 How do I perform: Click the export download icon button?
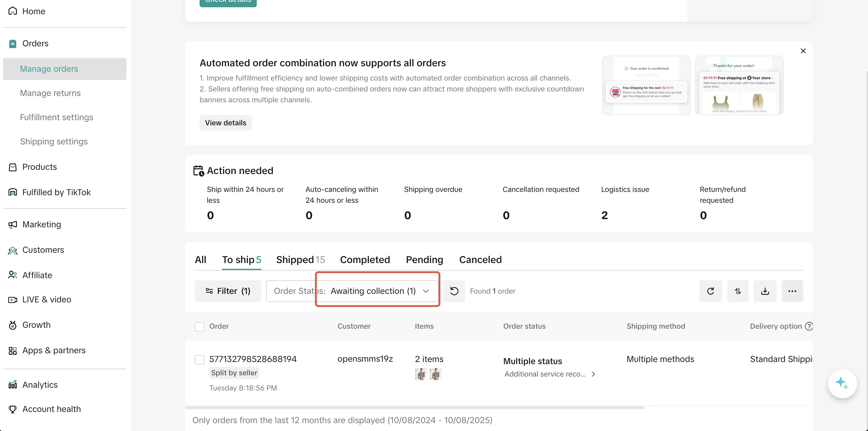tap(765, 291)
